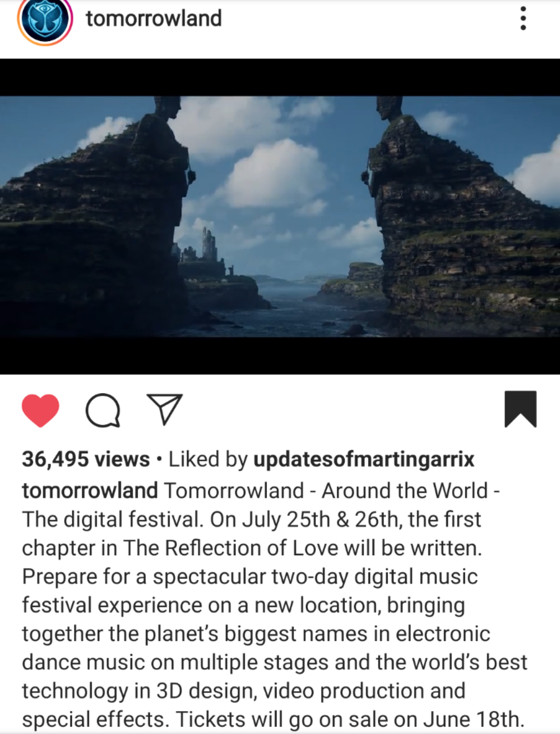Image resolution: width=560 pixels, height=734 pixels.
Task: View updatesofmartingarrix profile from likes
Action: click(x=364, y=459)
